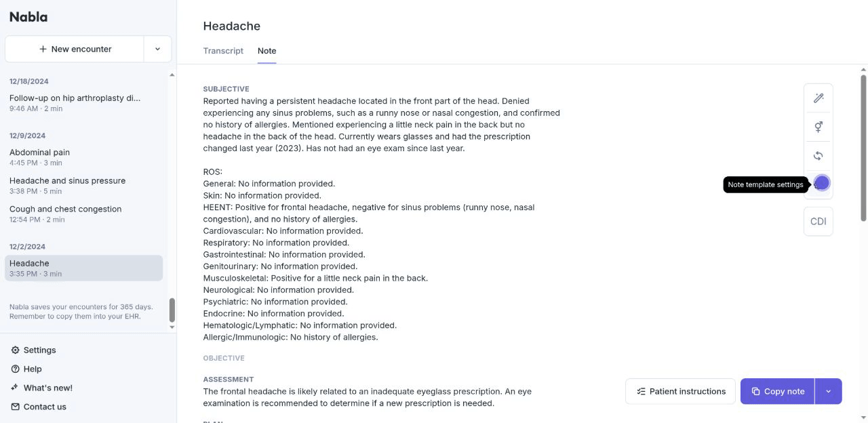Start a New encounter
The image size is (868, 423).
click(x=75, y=49)
